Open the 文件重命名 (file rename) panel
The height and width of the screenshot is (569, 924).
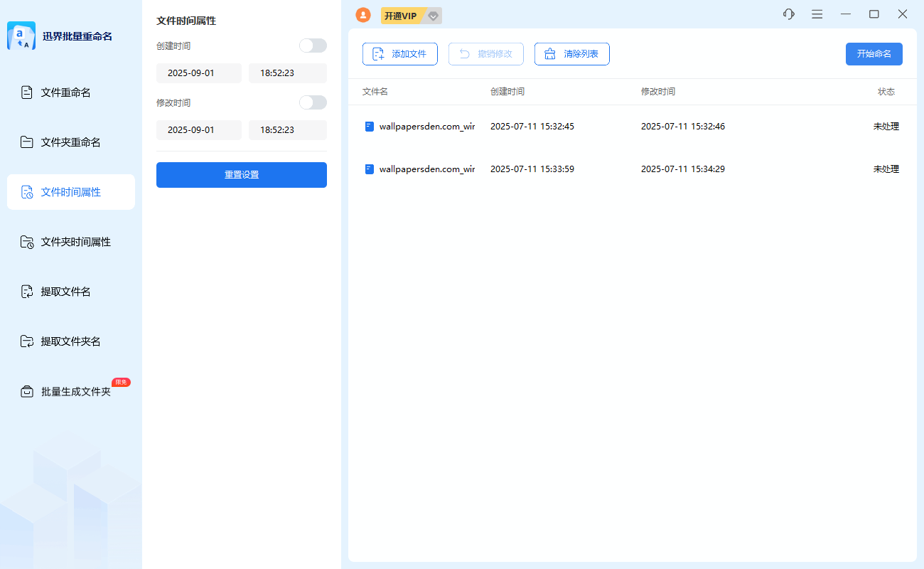(71, 92)
